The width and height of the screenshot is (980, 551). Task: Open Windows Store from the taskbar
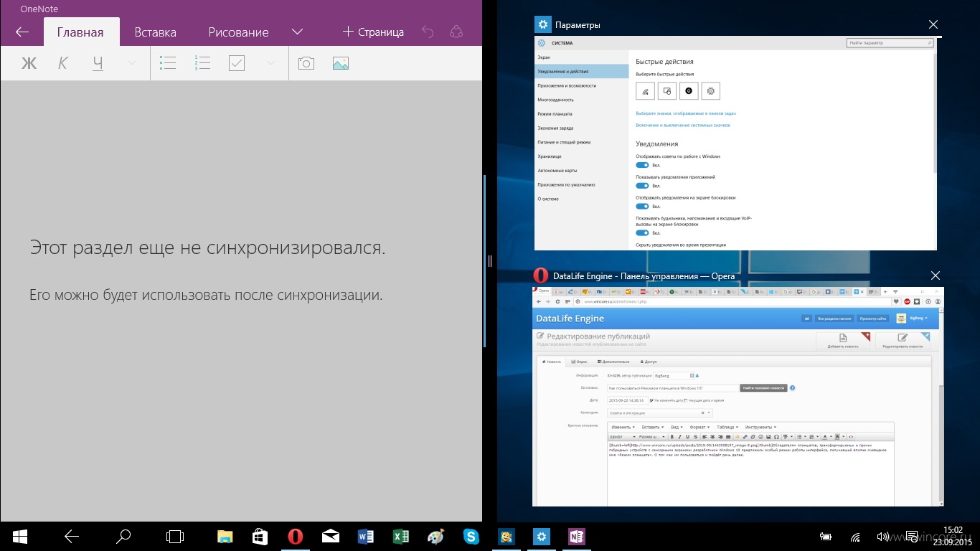(x=260, y=536)
